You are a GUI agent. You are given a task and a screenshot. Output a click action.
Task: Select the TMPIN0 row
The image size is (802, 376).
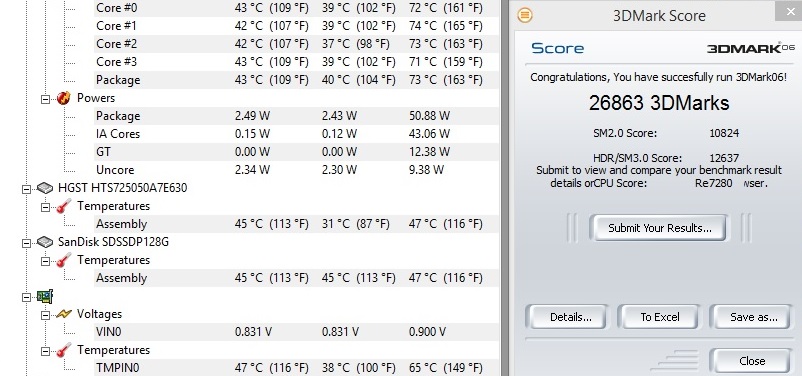296,368
